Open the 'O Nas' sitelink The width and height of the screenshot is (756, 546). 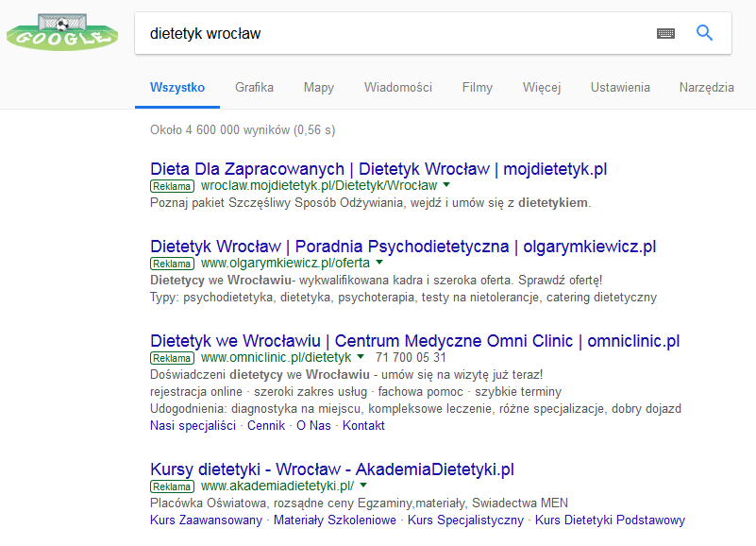click(313, 425)
